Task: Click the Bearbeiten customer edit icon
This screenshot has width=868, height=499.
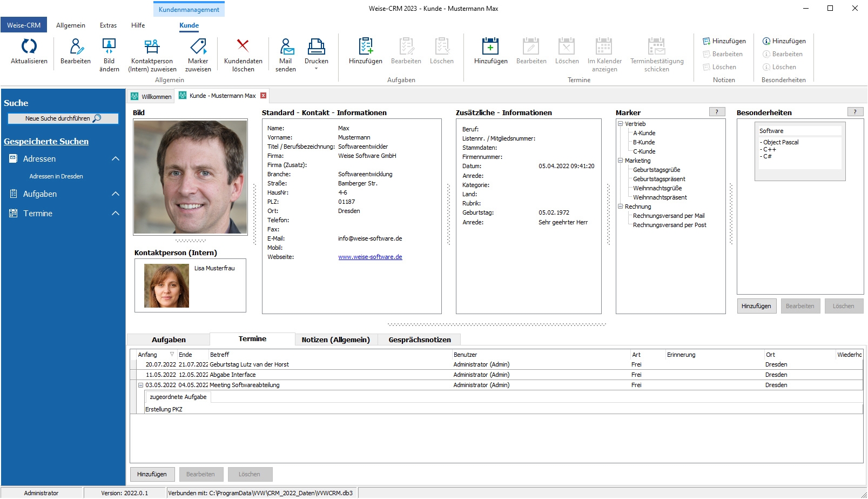Action: (76, 47)
